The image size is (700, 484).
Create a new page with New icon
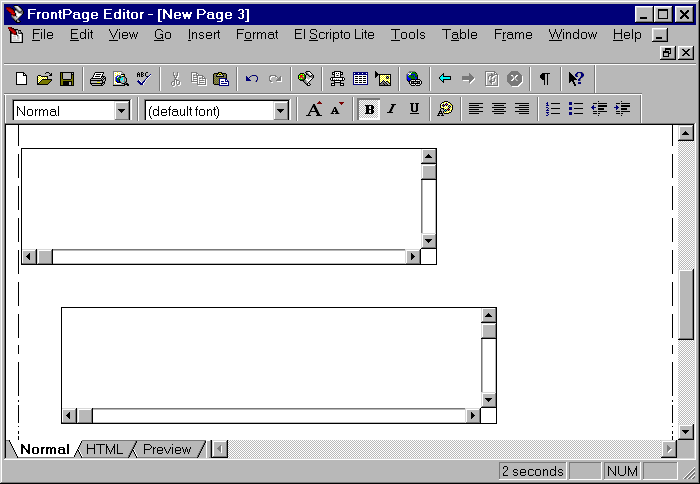[x=21, y=79]
